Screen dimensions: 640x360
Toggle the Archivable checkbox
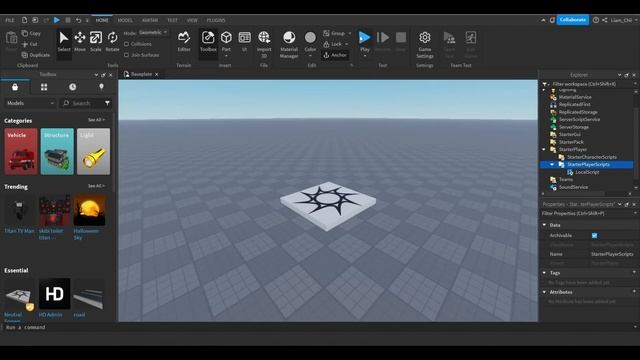point(594,236)
